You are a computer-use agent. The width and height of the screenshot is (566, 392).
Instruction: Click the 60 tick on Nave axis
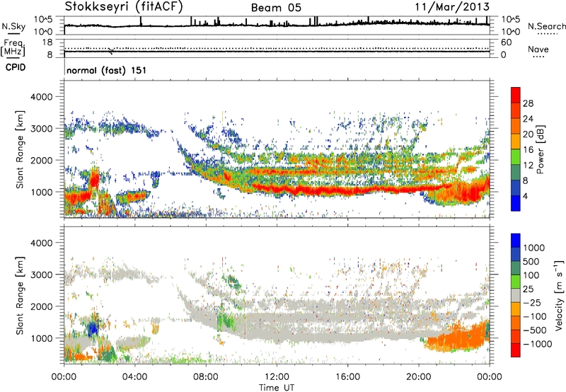coord(506,42)
